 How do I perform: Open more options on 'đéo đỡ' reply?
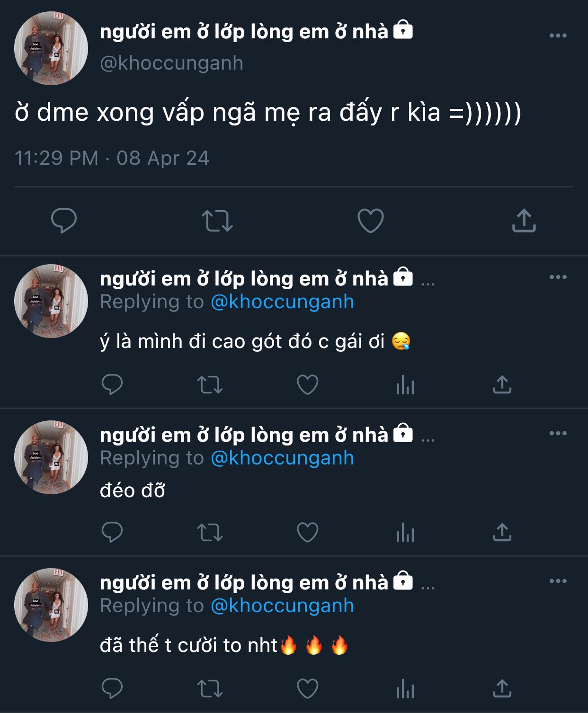558,433
